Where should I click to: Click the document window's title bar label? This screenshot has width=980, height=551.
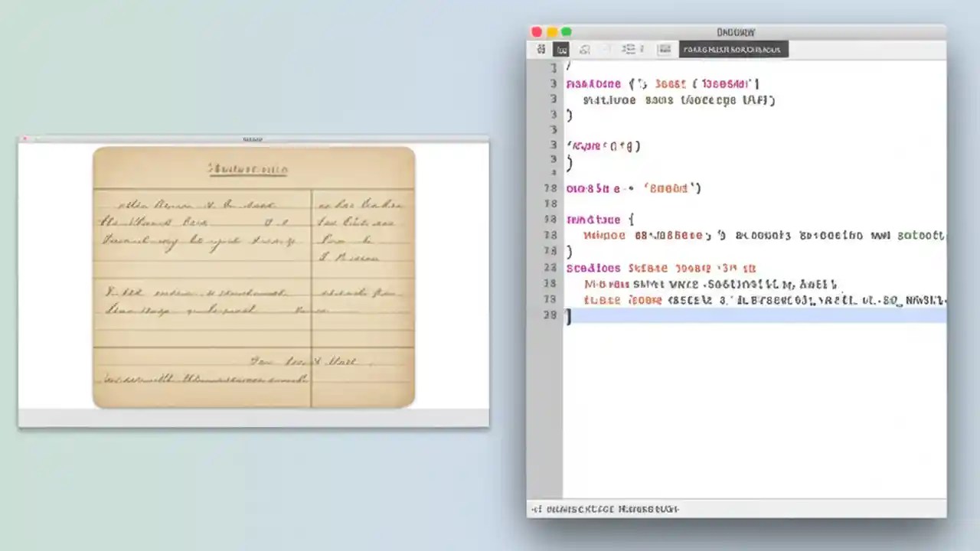253,139
